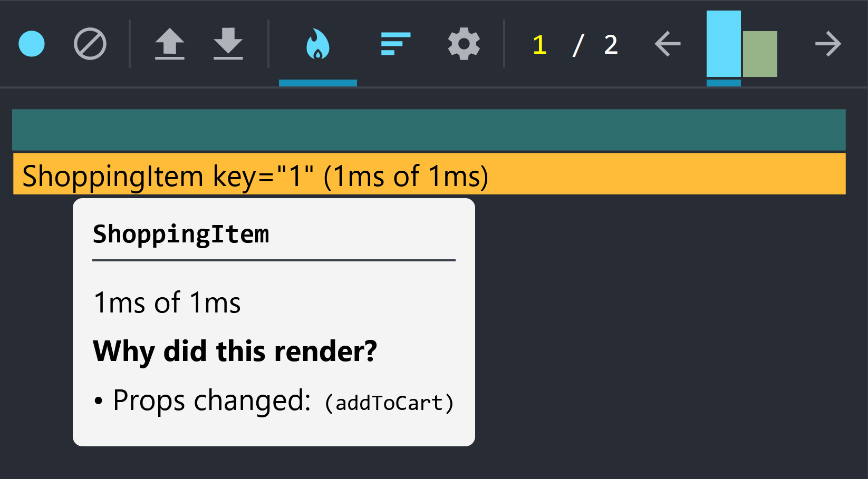Open the Flamegraph chart view

[x=317, y=44]
